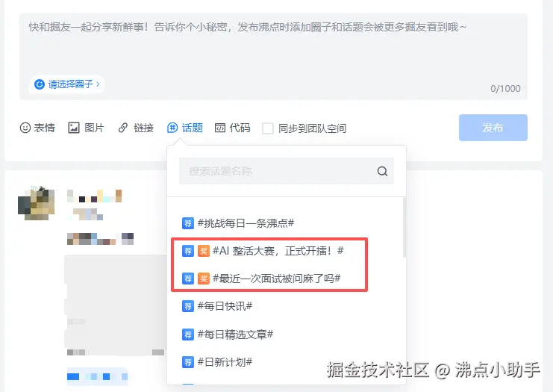The height and width of the screenshot is (392, 553).
Task: Click the 链接 label in toolbar
Action: [x=143, y=128]
